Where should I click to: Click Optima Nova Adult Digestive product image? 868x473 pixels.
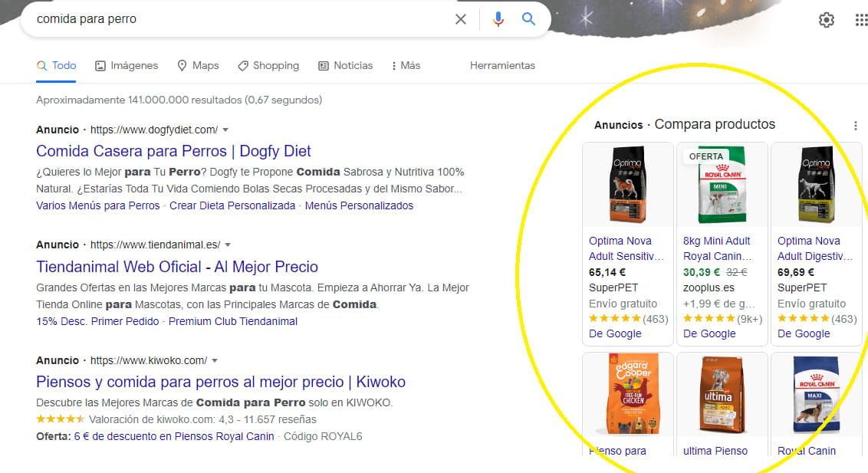[x=817, y=185]
